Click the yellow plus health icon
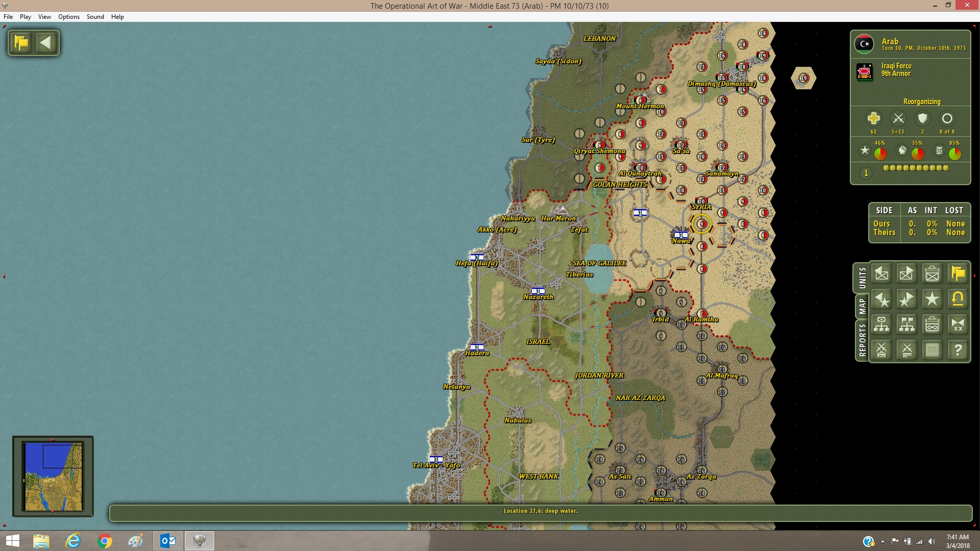Viewport: 980px width, 551px height. [873, 118]
